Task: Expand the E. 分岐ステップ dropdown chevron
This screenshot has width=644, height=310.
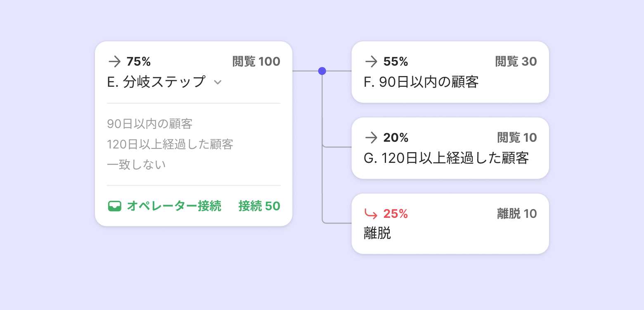Action: 218,82
